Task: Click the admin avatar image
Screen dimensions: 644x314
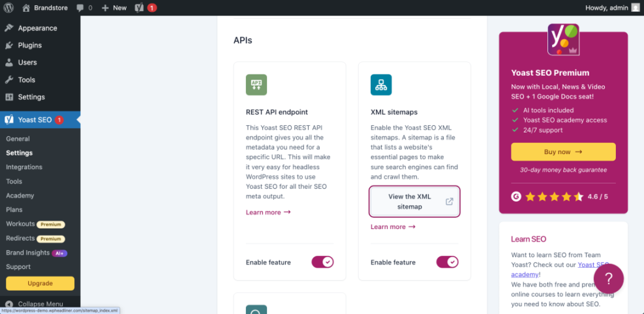Action: pyautogui.click(x=635, y=7)
